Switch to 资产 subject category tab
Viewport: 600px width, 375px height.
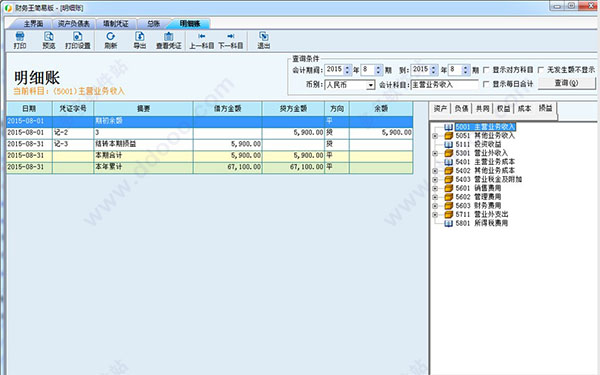click(x=440, y=109)
